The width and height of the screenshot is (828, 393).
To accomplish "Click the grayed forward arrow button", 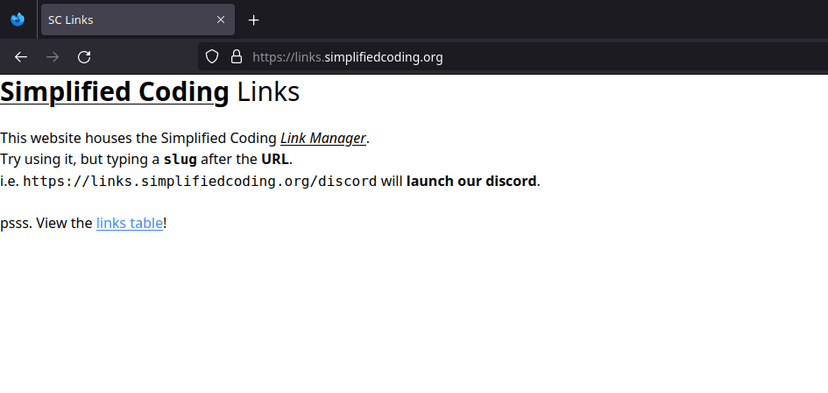I will click(52, 57).
